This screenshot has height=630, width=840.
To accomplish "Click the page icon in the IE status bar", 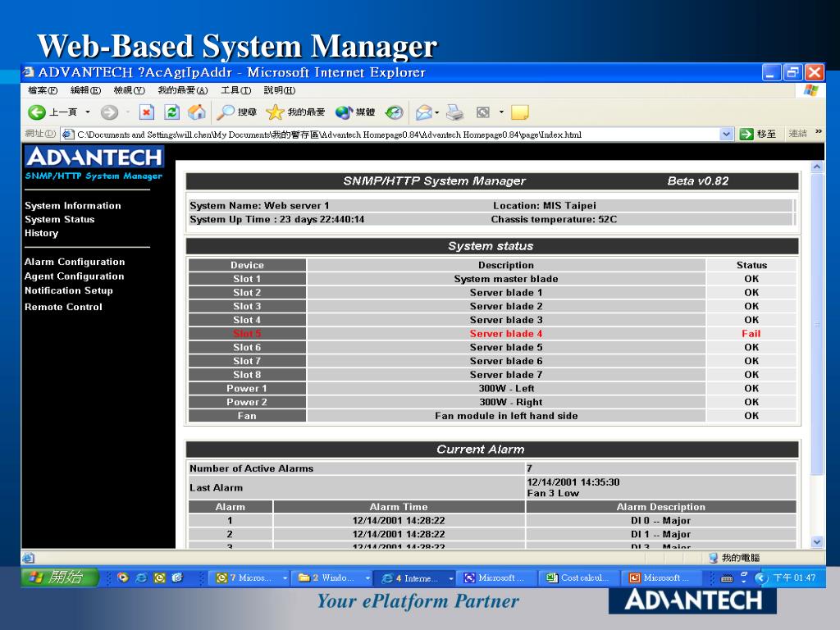I will click(x=29, y=558).
